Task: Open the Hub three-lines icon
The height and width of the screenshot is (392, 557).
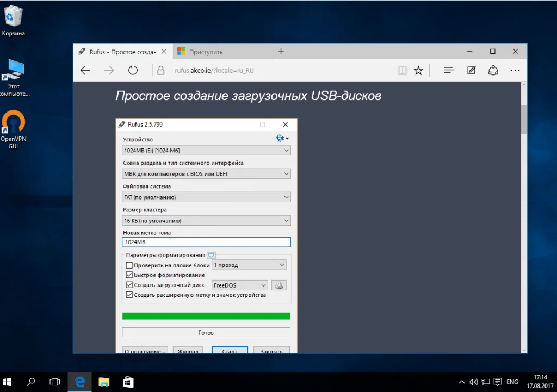Action: tap(449, 70)
